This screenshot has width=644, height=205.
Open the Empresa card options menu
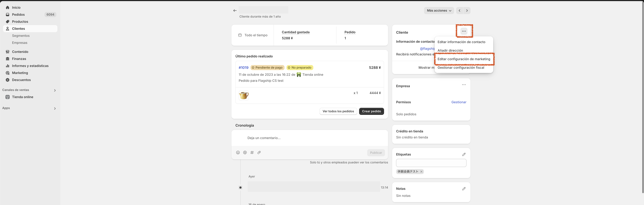click(464, 85)
